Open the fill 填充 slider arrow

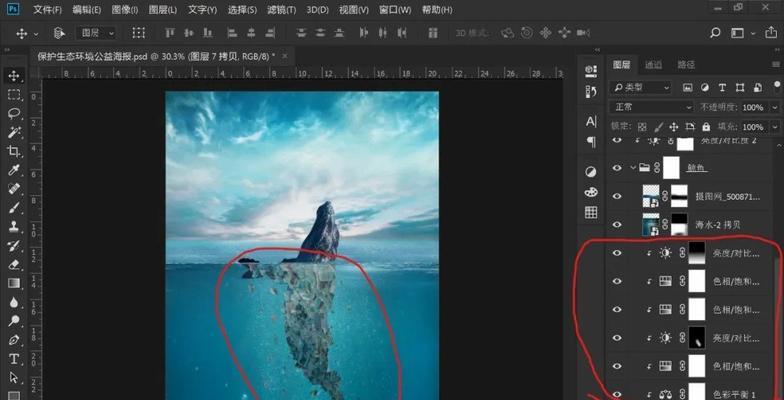coord(775,127)
